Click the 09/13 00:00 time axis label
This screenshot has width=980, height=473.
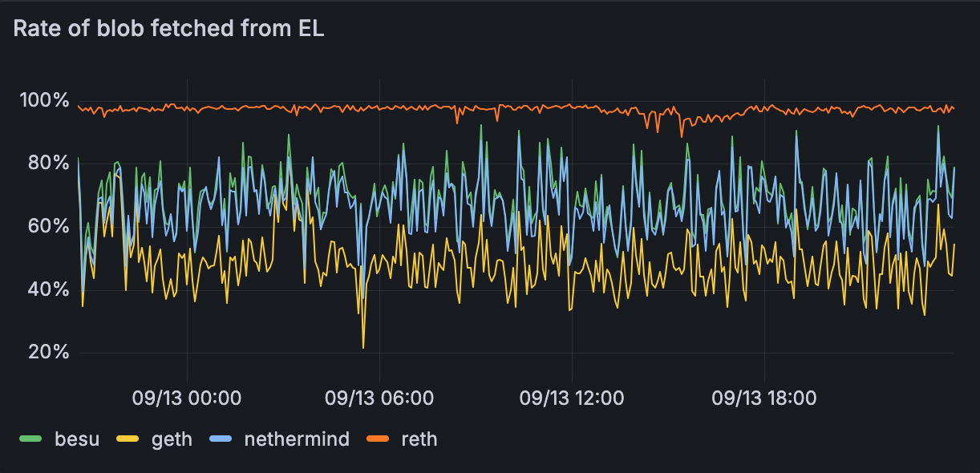[x=187, y=398]
